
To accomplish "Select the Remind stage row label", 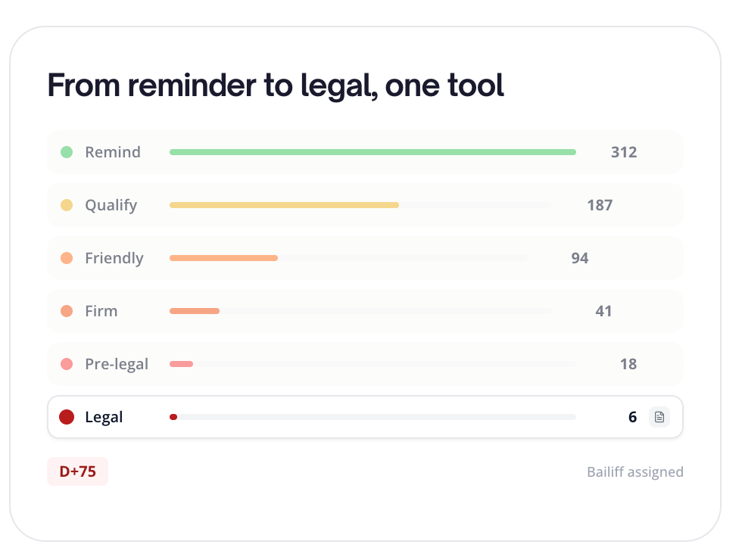I will [x=112, y=152].
